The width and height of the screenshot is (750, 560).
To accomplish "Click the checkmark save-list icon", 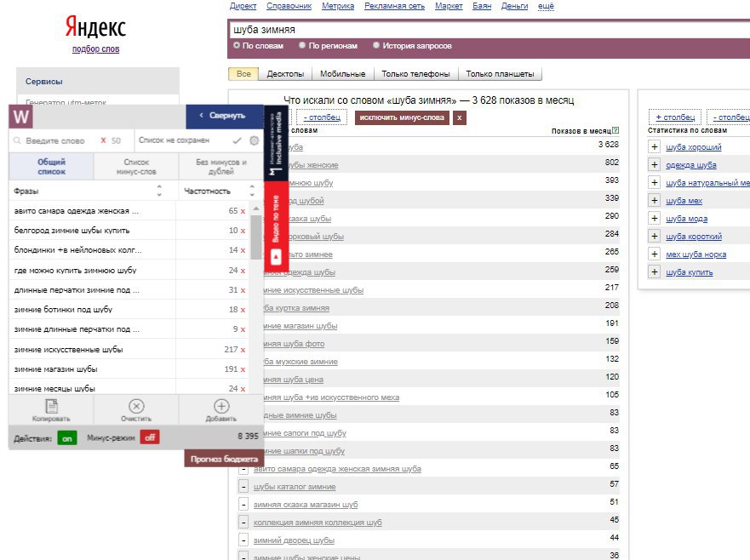I will pos(237,140).
